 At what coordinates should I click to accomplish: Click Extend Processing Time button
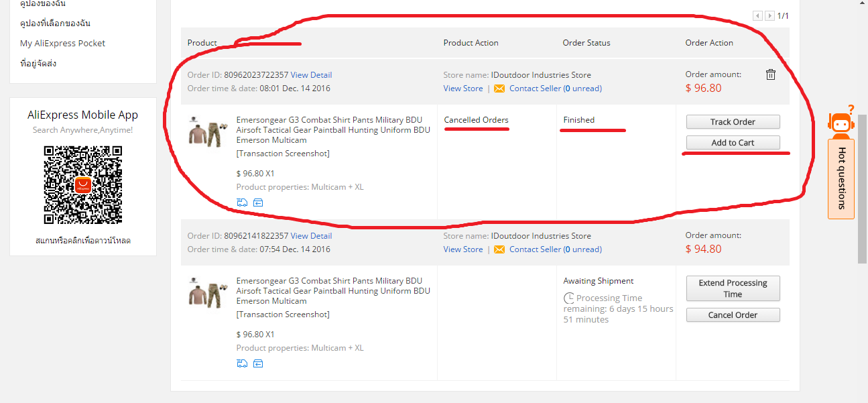[x=733, y=288]
